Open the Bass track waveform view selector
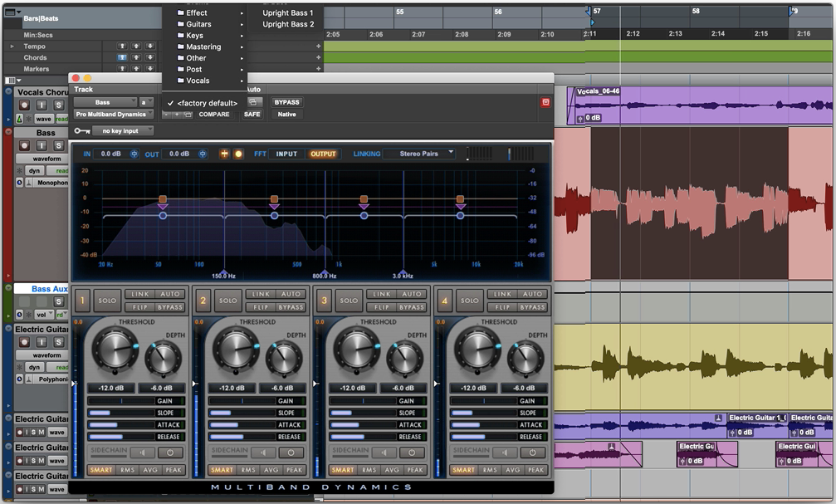Screen dimensions: 836x504 click(x=42, y=159)
